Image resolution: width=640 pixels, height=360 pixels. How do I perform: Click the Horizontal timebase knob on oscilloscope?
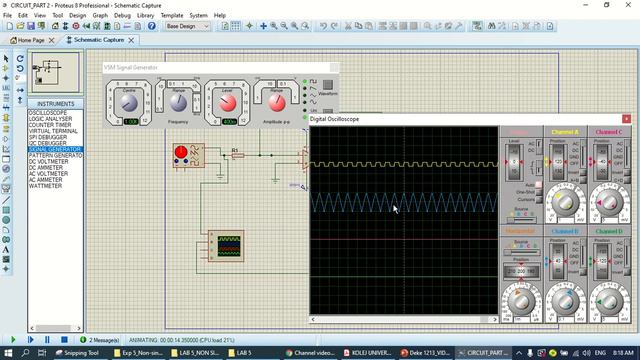click(521, 301)
